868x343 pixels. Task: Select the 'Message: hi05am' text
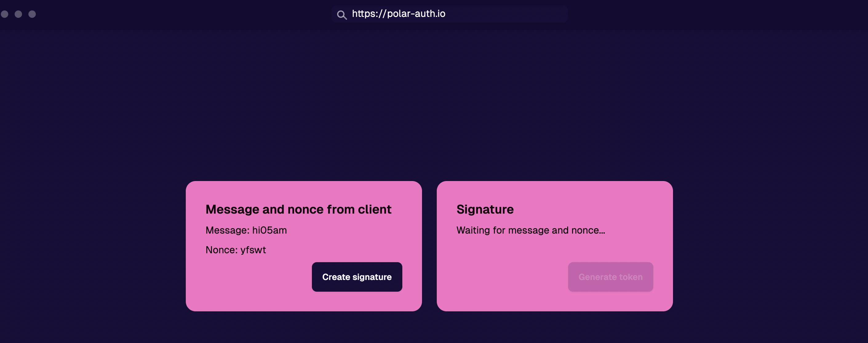click(246, 230)
